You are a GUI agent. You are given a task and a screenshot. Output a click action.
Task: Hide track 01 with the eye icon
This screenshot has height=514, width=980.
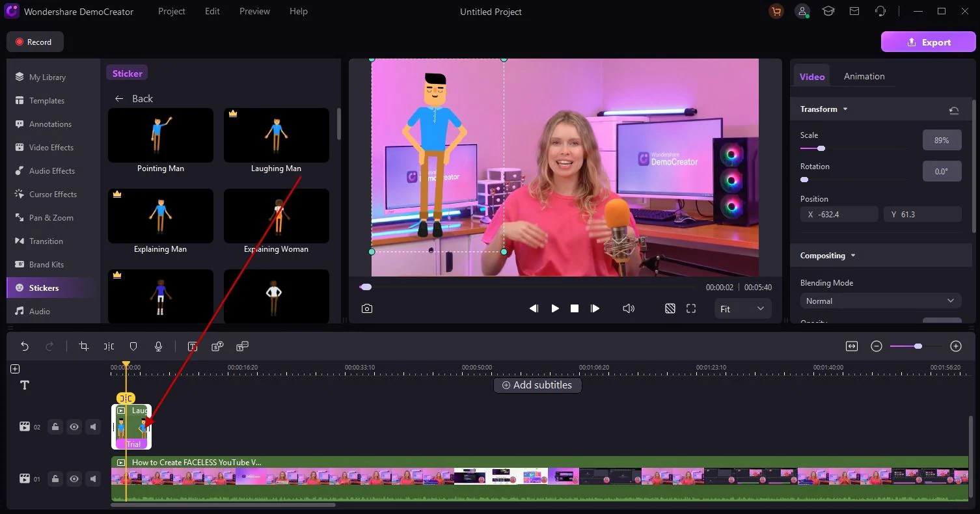point(74,479)
